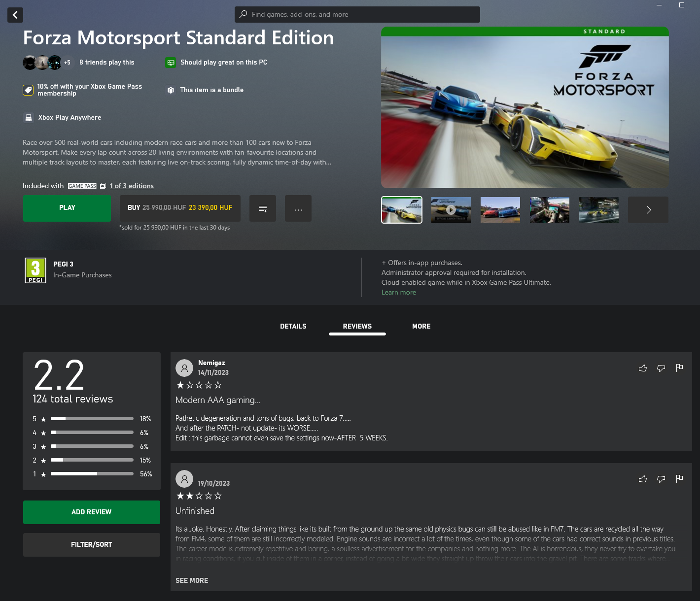Click the one-star rating on Nemigaz's review
Image resolution: width=700 pixels, height=601 pixels.
click(x=199, y=385)
